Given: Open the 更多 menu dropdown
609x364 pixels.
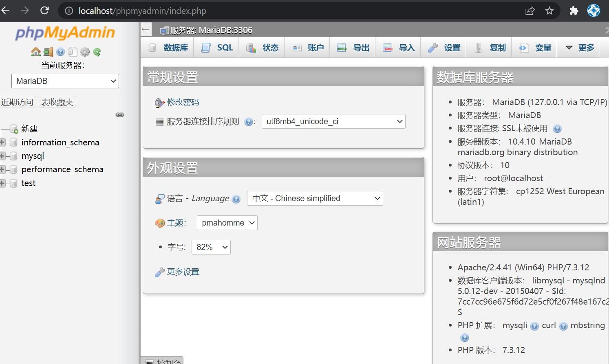Looking at the screenshot, I should tap(580, 48).
